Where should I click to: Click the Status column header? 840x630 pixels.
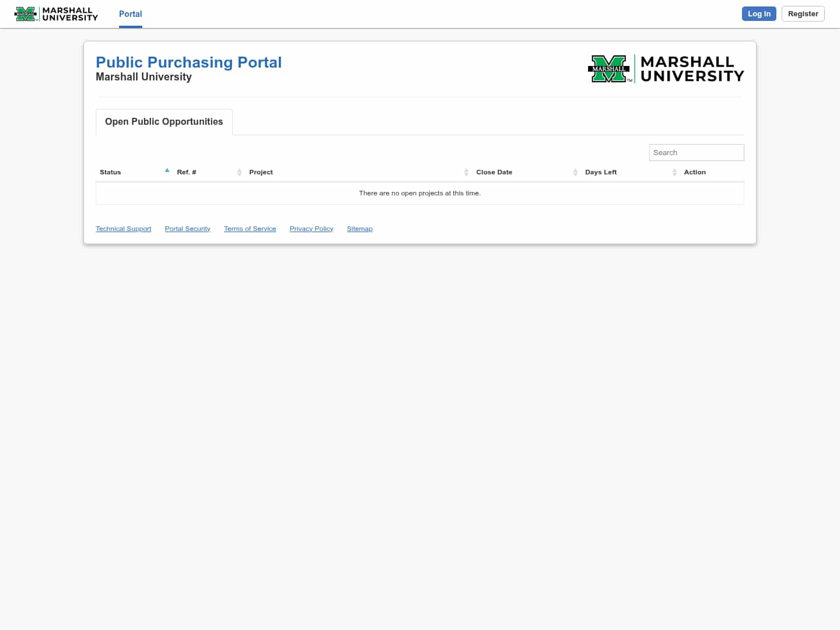click(110, 172)
